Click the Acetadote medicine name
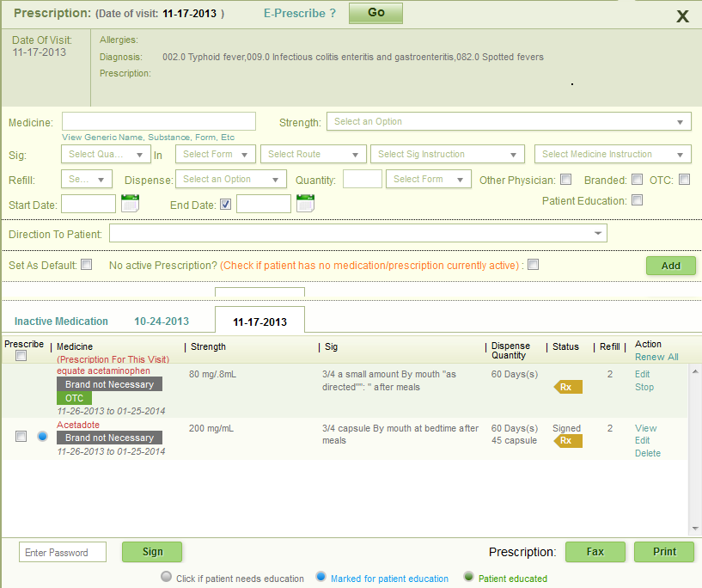Image resolution: width=702 pixels, height=588 pixels. [x=78, y=425]
